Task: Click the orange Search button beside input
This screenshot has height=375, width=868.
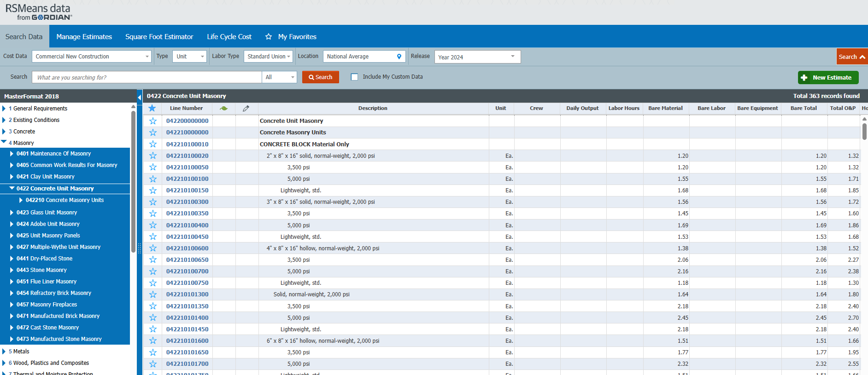Action: (x=321, y=77)
